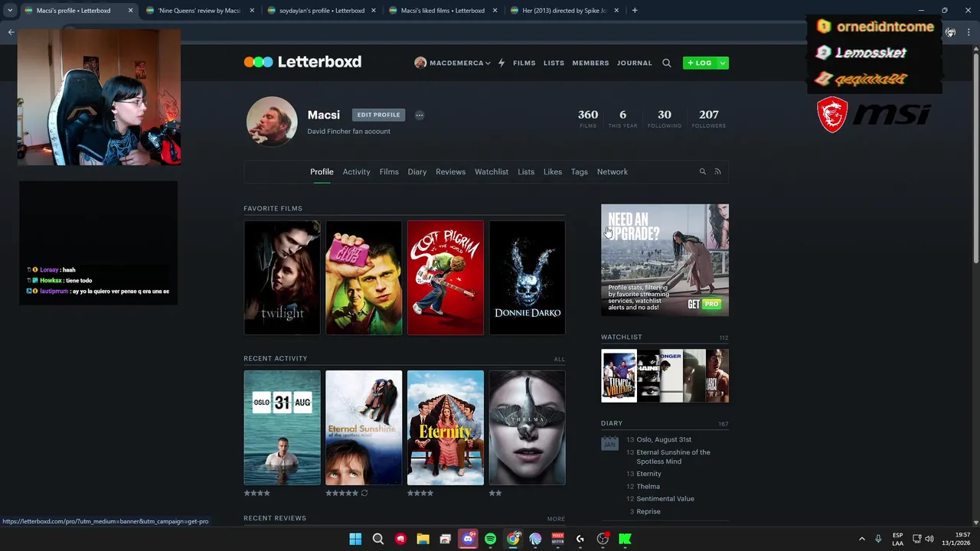Open the JOURNAL nav item

[x=635, y=63]
